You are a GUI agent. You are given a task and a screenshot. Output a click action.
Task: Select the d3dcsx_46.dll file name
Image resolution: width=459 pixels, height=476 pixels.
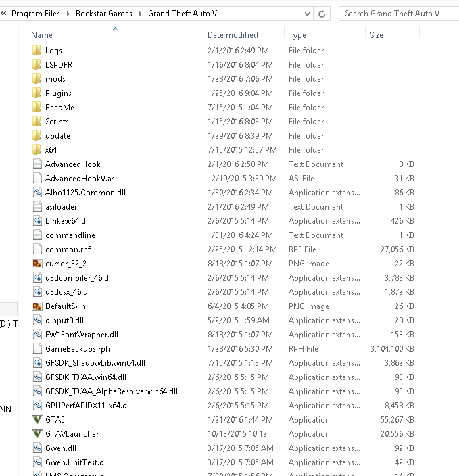click(x=68, y=292)
